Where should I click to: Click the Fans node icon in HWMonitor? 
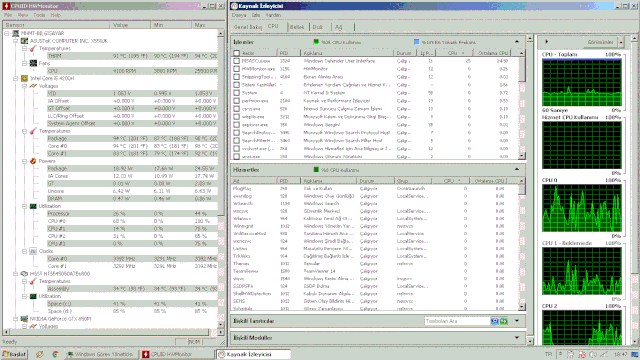[33, 63]
